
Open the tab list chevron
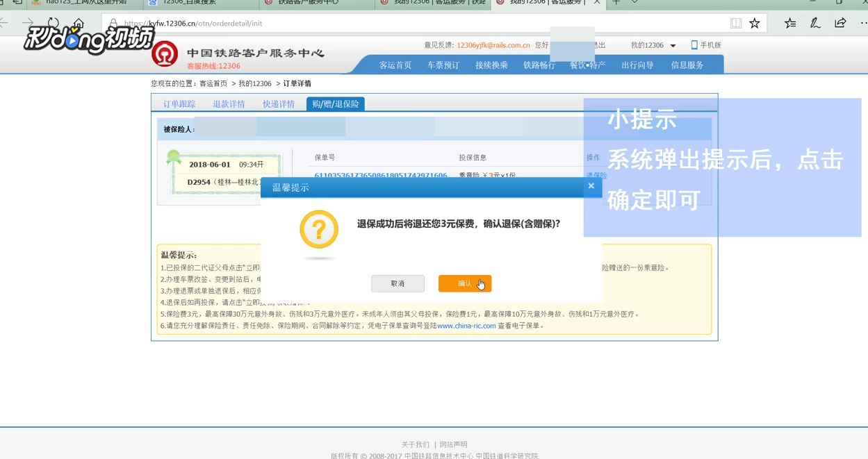pyautogui.click(x=634, y=3)
